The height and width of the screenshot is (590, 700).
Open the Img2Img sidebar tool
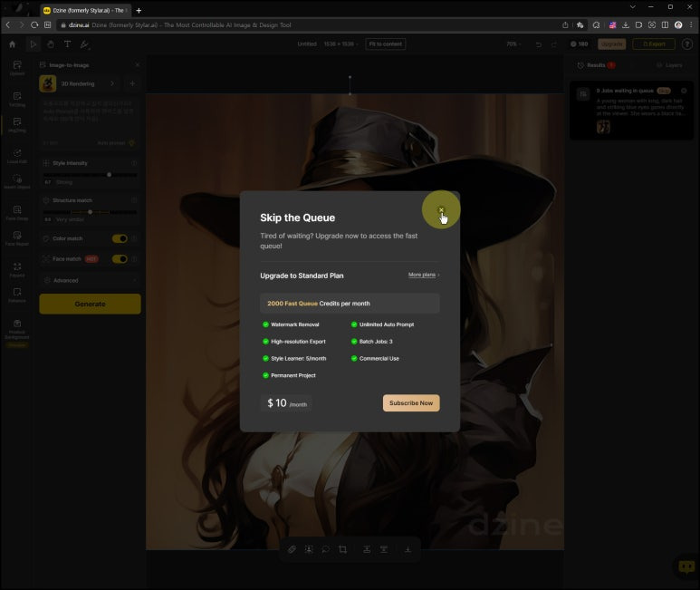point(17,124)
